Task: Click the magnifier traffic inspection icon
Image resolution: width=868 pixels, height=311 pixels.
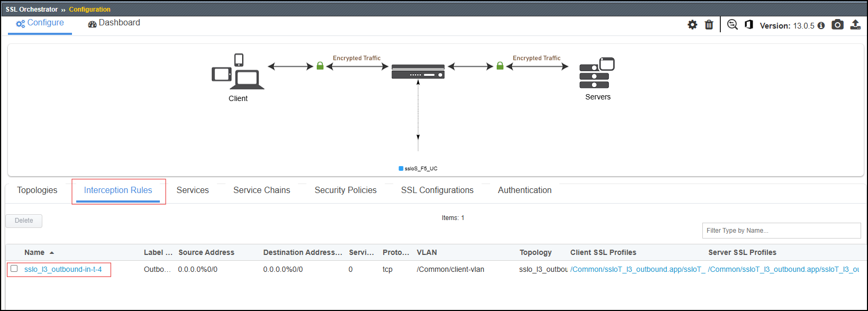Action: pyautogui.click(x=733, y=25)
